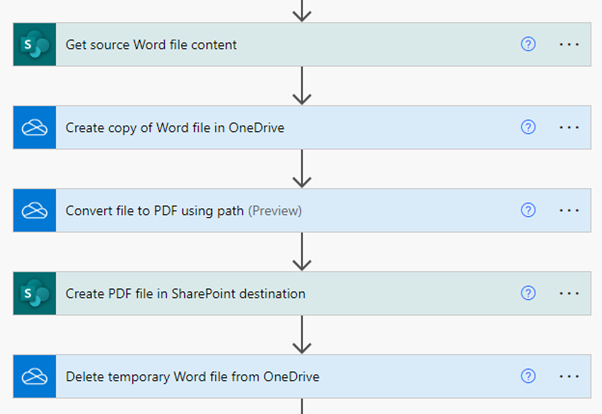Open ellipsis menu for Create copy of Word file
The image size is (602, 414).
click(570, 128)
